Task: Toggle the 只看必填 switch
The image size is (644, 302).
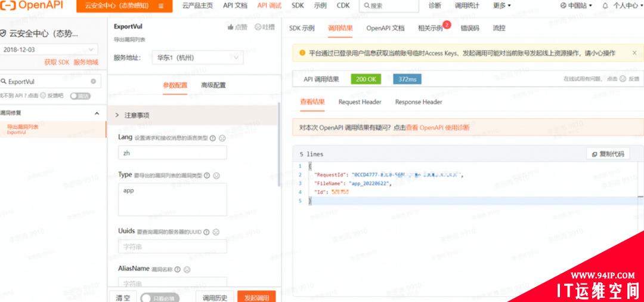Action: point(159,298)
